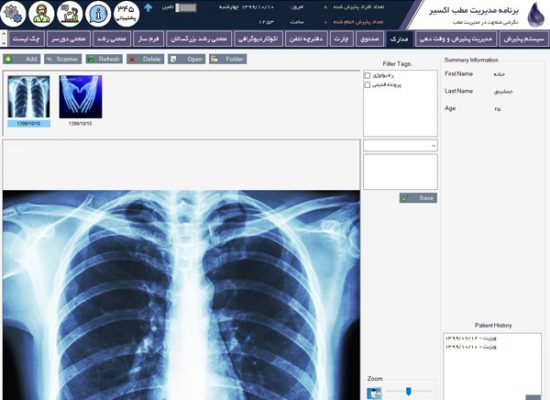Check the first filter tag checkbox
The width and height of the screenshot is (550, 400).
click(367, 75)
